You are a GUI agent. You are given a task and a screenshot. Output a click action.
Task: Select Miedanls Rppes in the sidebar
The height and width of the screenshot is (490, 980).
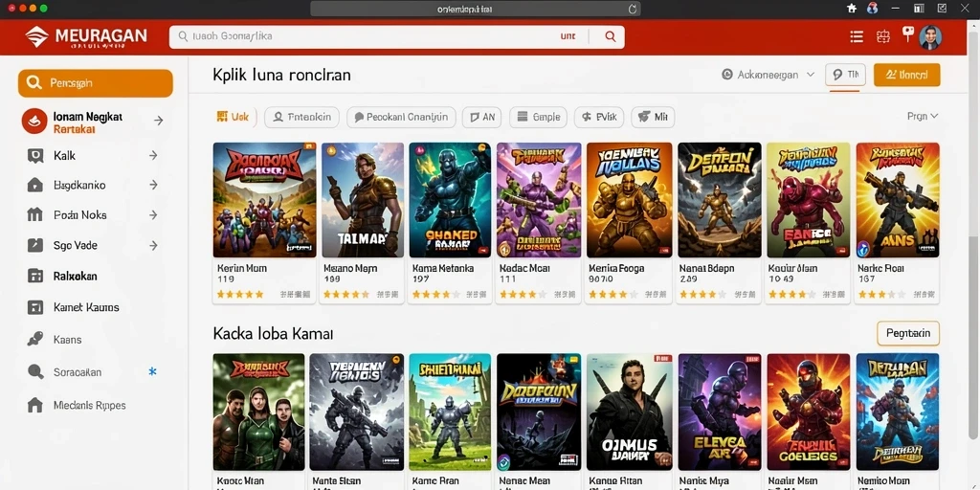(x=89, y=405)
